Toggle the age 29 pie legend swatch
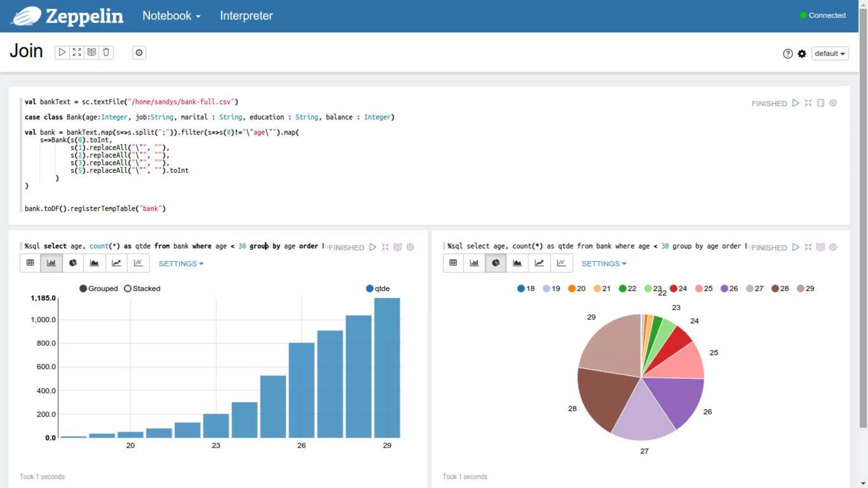Viewport: 868px width, 488px height. tap(801, 288)
